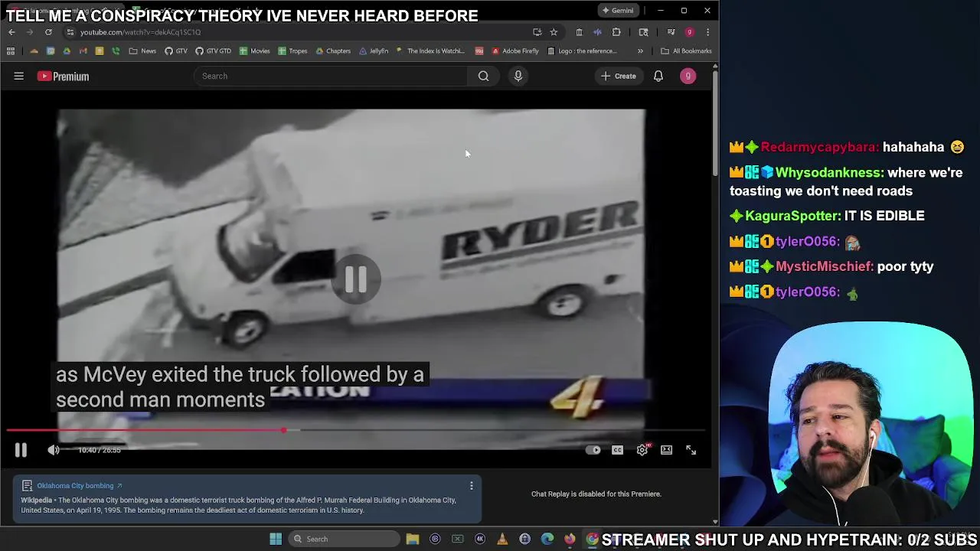Open the install app icon in address bar

(537, 32)
